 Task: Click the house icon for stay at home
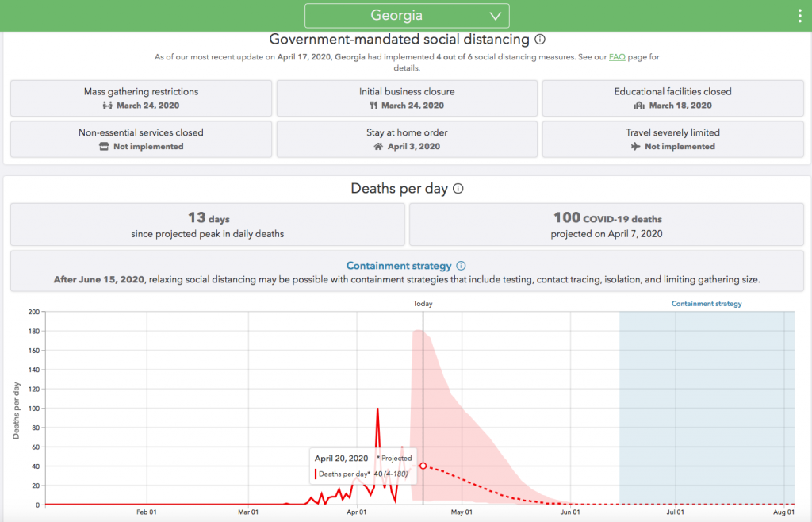[x=378, y=147]
